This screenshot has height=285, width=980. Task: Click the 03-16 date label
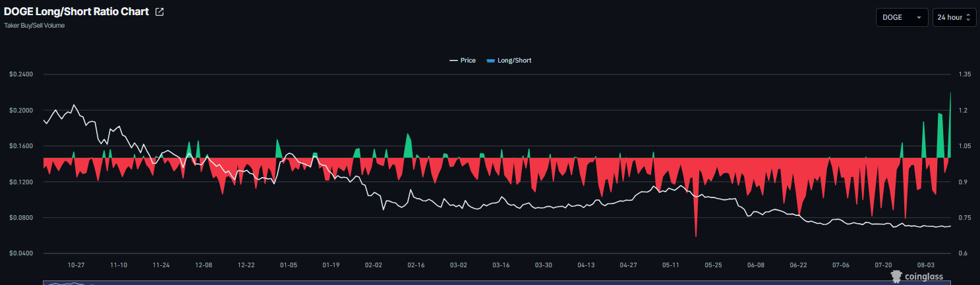(x=501, y=265)
